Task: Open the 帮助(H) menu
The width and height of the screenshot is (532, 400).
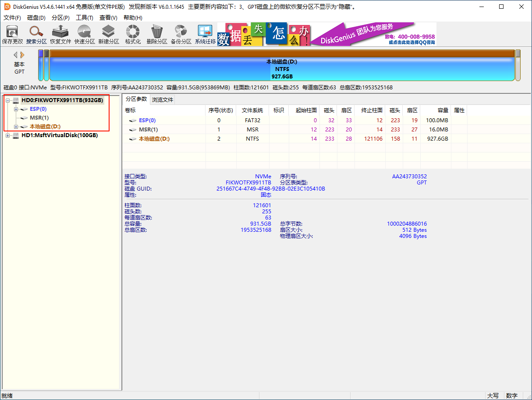Action: point(133,18)
